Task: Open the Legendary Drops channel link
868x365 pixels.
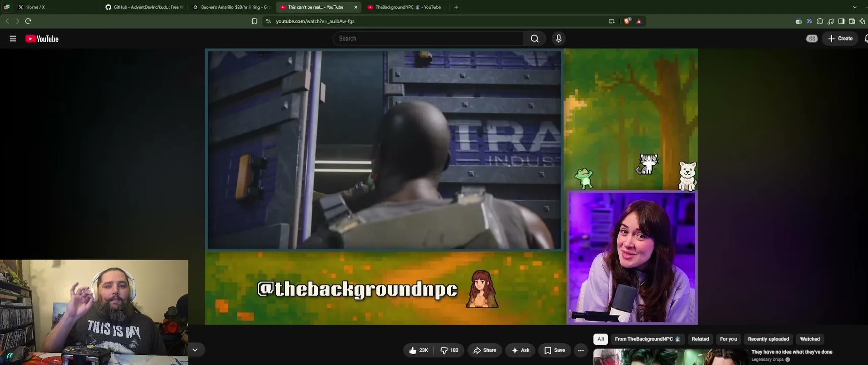Action: click(767, 360)
